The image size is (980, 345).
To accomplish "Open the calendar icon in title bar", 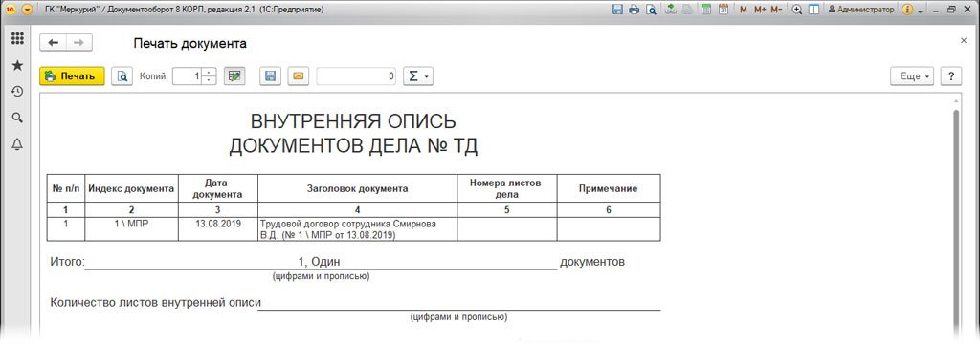I will pyautogui.click(x=724, y=10).
